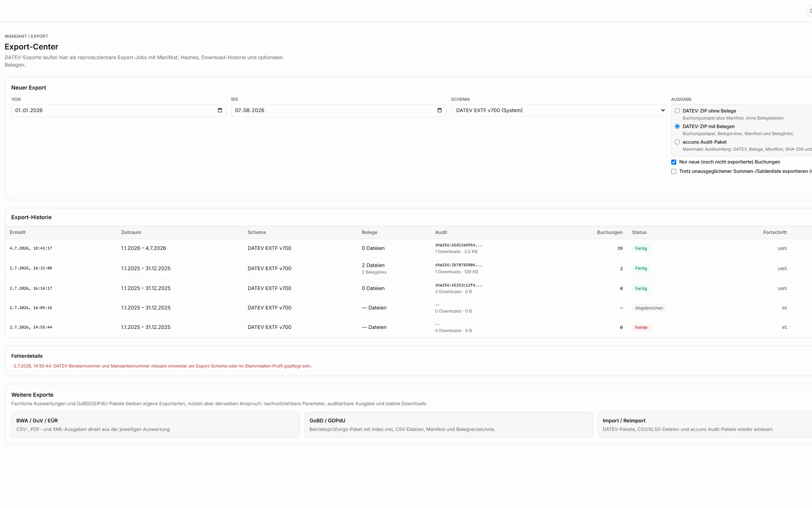The image size is (812, 508).
Task: Click hash sha256:2b70785906...
Action: coord(458,265)
